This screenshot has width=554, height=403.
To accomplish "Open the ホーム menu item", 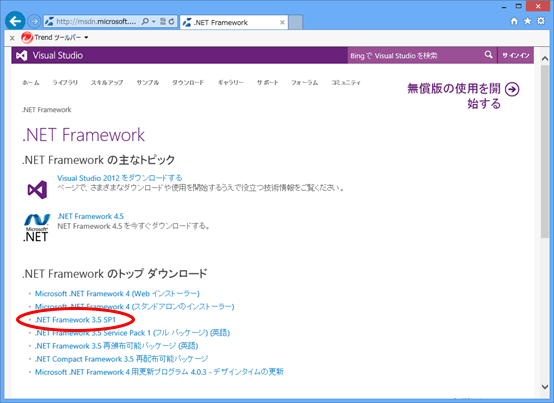I will (31, 83).
